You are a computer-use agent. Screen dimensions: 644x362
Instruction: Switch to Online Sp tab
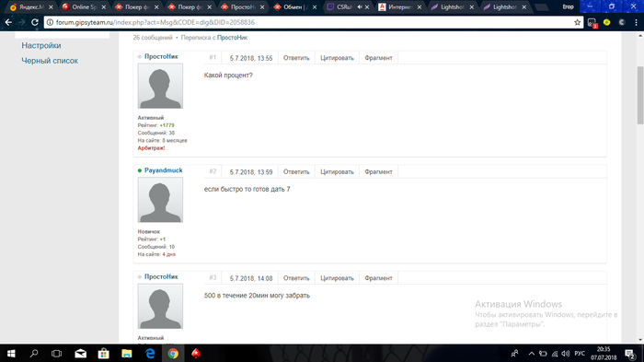84,7
